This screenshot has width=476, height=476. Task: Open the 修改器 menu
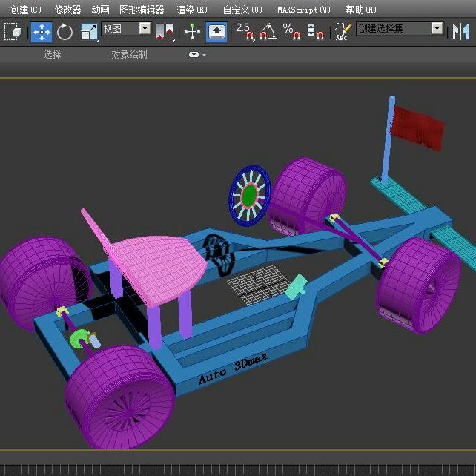tap(67, 10)
